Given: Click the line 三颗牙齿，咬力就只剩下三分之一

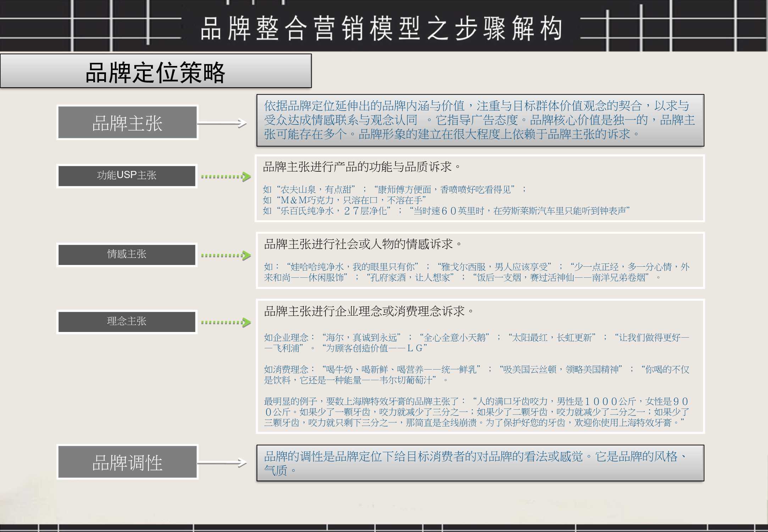Looking at the screenshot, I should [474, 422].
